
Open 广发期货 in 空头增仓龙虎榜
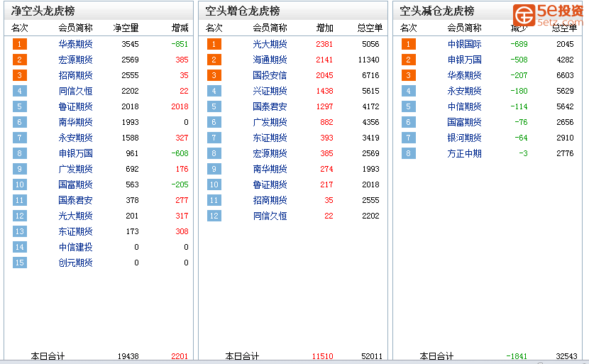click(x=270, y=122)
